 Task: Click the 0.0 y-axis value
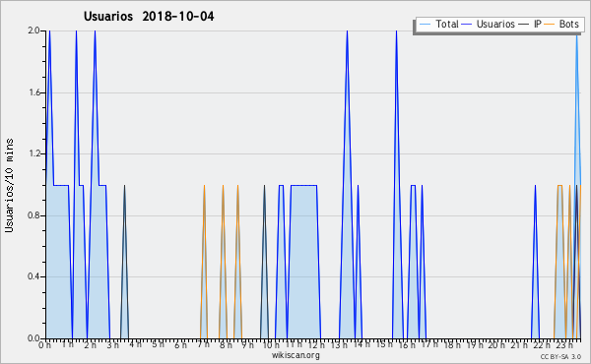coord(33,338)
